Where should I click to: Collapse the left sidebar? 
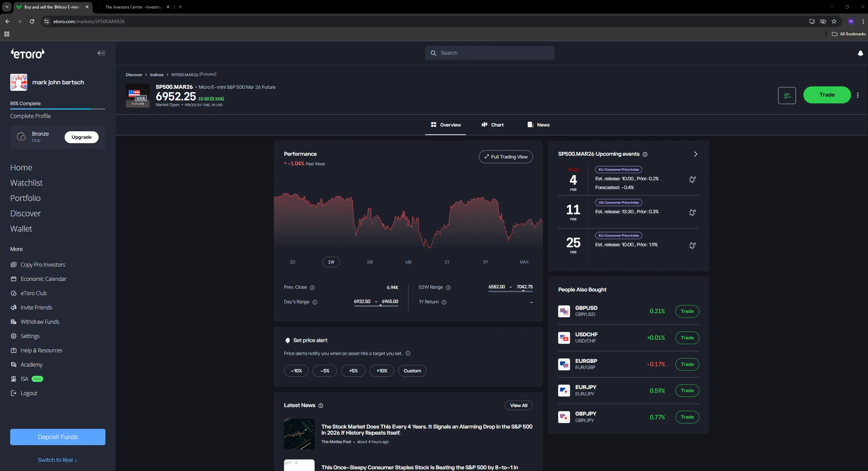click(x=101, y=53)
